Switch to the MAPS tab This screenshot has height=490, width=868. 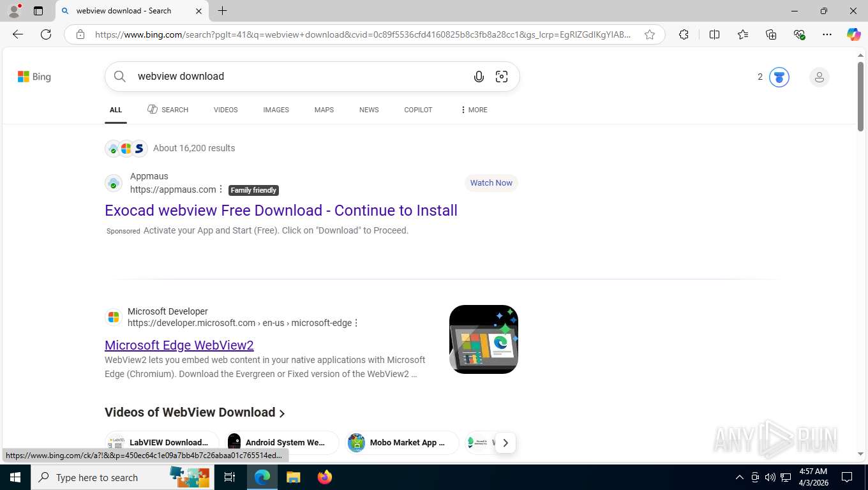(324, 110)
